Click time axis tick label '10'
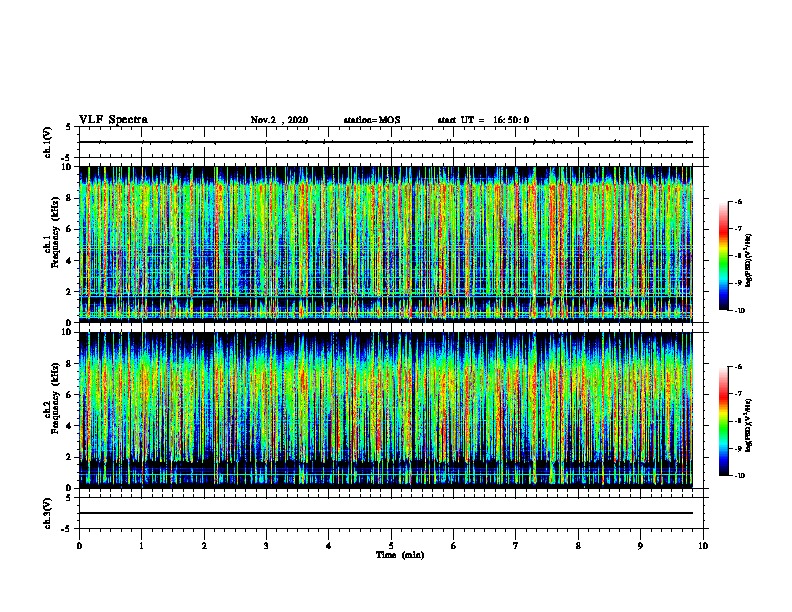Image resolution: width=792 pixels, height=612 pixels. click(703, 545)
